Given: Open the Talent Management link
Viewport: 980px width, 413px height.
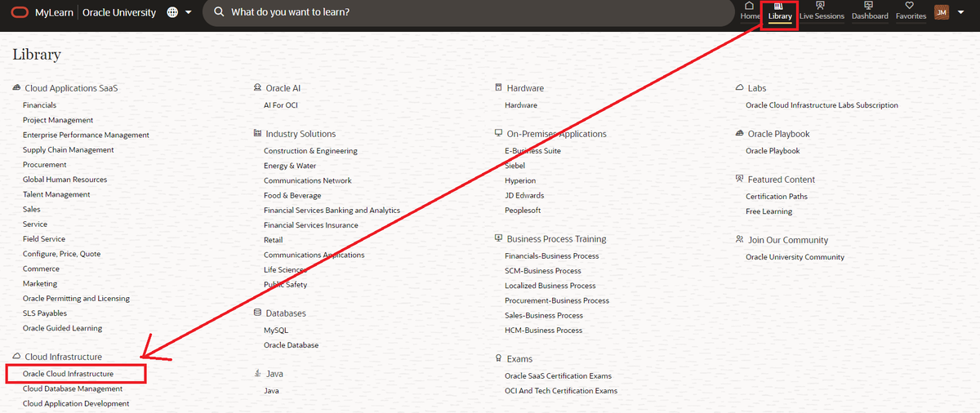Looking at the screenshot, I should point(56,194).
